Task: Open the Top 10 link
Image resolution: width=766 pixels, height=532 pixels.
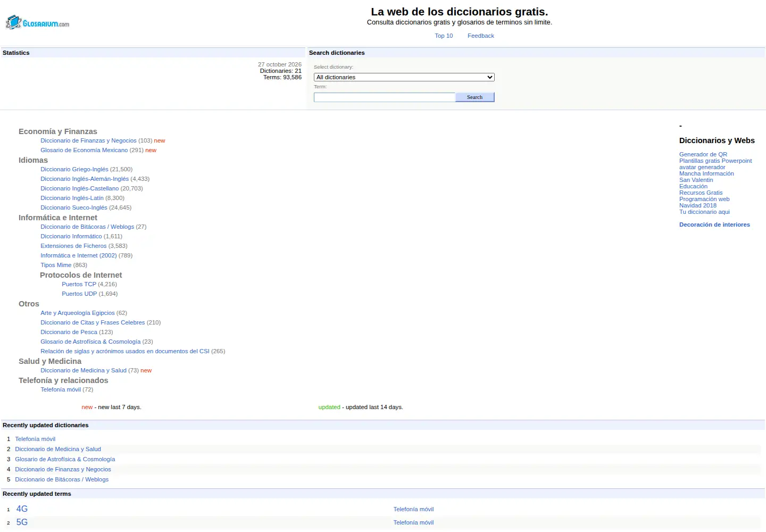Action: 444,36
